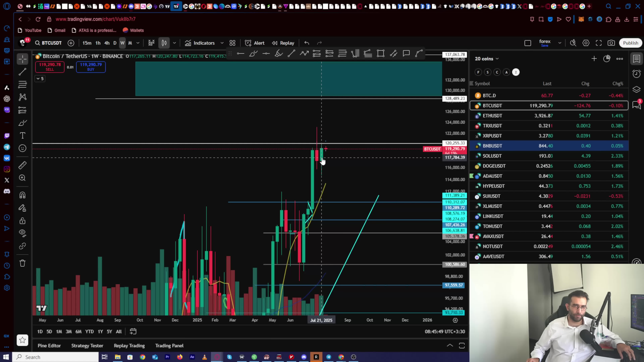Select the brush drawing tool

click(22, 123)
